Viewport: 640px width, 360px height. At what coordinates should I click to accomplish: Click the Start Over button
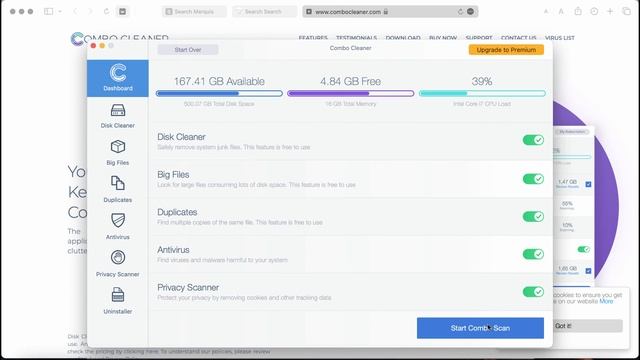(x=188, y=50)
